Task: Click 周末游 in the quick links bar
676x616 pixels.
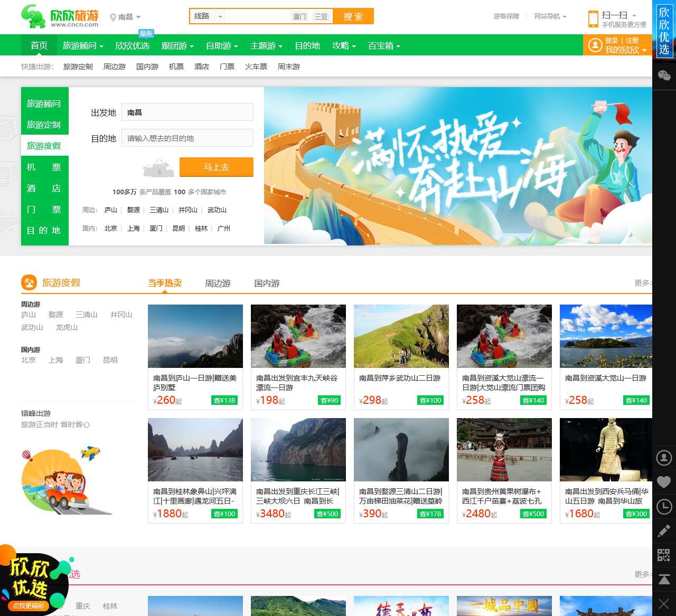Action: pyautogui.click(x=289, y=67)
